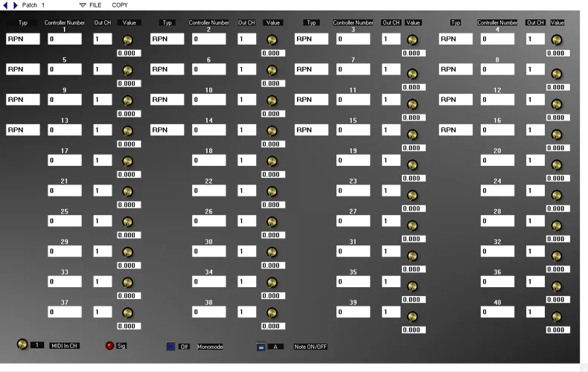The height and width of the screenshot is (372, 588).
Task: Click the Value knob of controller 35
Action: click(x=412, y=286)
